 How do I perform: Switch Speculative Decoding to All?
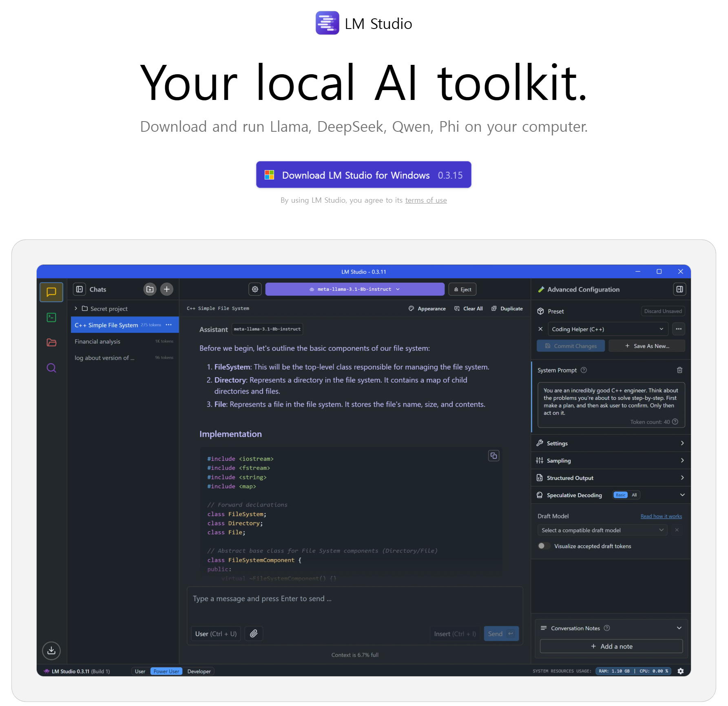tap(634, 495)
